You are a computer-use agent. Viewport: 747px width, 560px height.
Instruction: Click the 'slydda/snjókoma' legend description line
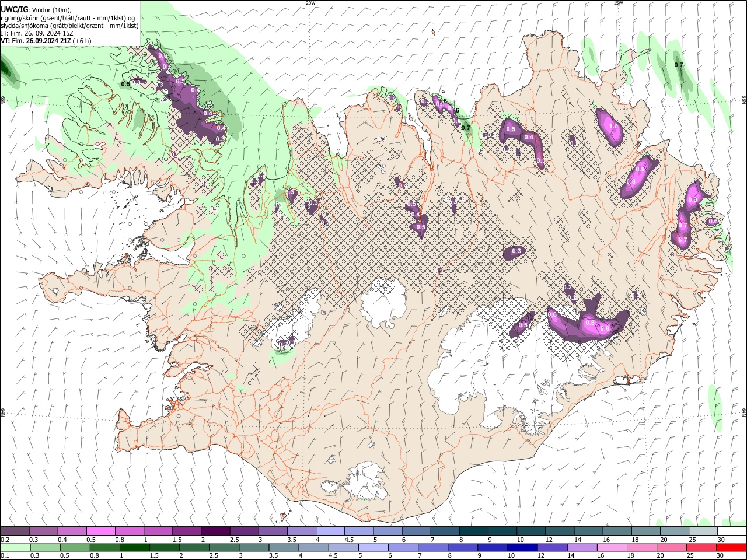click(69, 26)
